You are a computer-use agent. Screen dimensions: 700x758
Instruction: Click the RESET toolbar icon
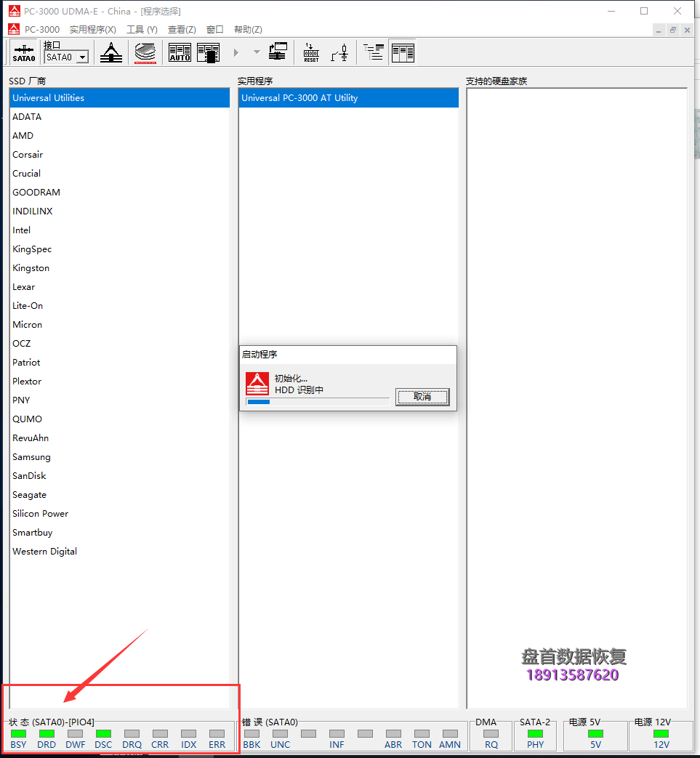[x=311, y=53]
